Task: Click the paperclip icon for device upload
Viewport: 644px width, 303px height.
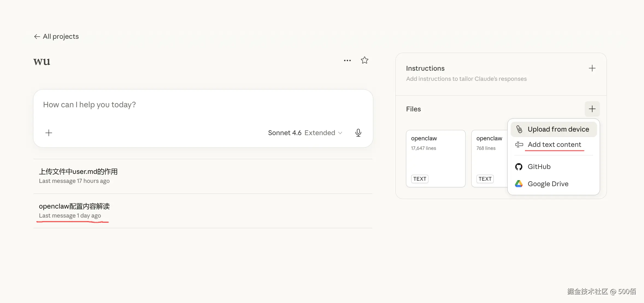Action: (519, 129)
